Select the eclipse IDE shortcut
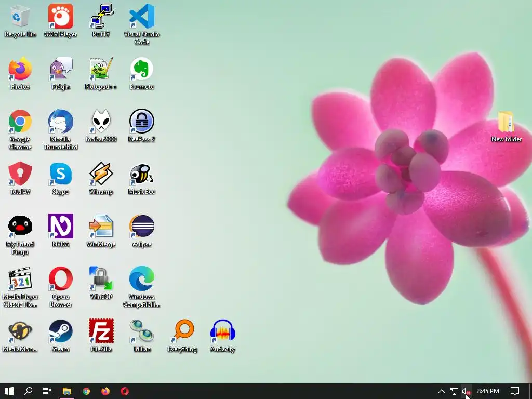532x399 pixels. (x=141, y=231)
